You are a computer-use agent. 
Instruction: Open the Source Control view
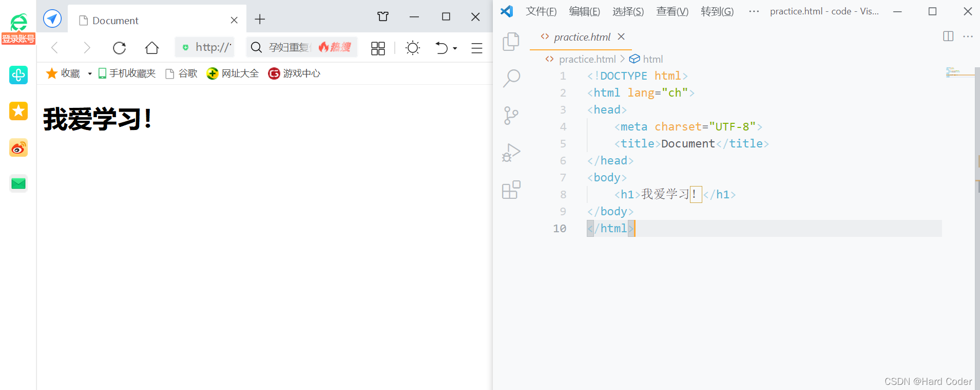coord(511,116)
